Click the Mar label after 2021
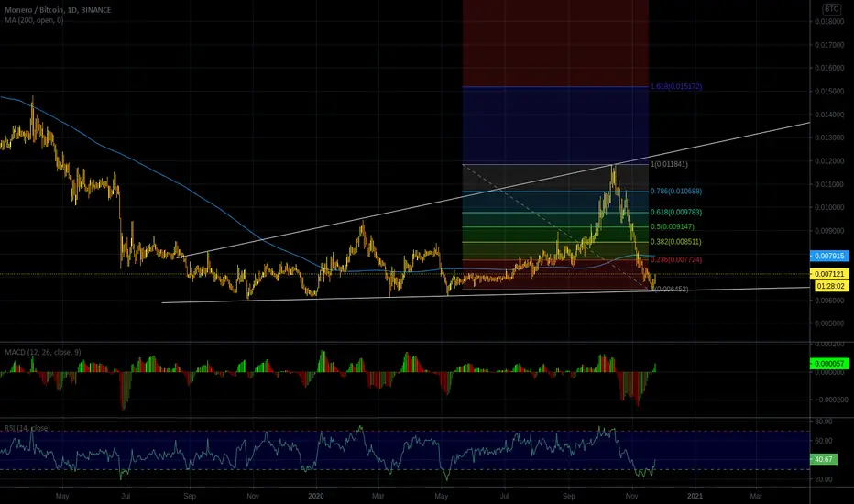The width and height of the screenshot is (854, 504). [756, 496]
